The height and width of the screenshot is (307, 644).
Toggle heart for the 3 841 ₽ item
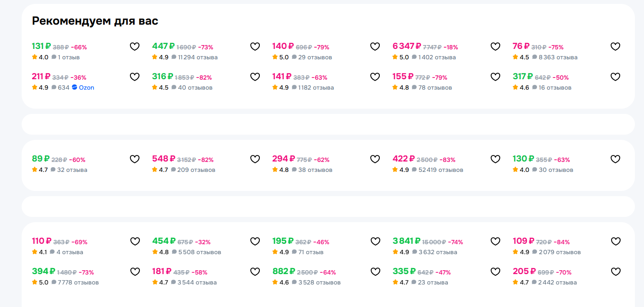click(x=495, y=242)
